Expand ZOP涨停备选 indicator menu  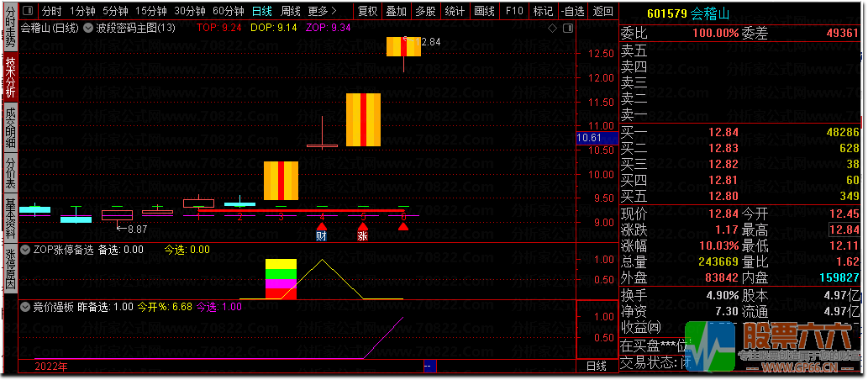coord(24,250)
